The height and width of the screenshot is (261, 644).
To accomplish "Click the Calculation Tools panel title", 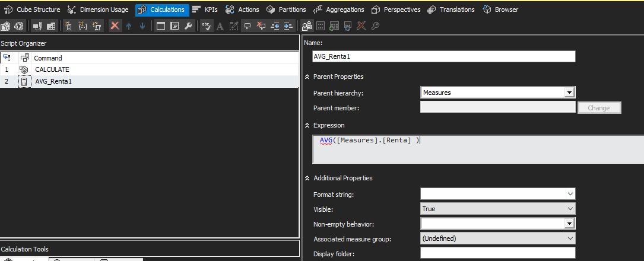I will pos(25,249).
